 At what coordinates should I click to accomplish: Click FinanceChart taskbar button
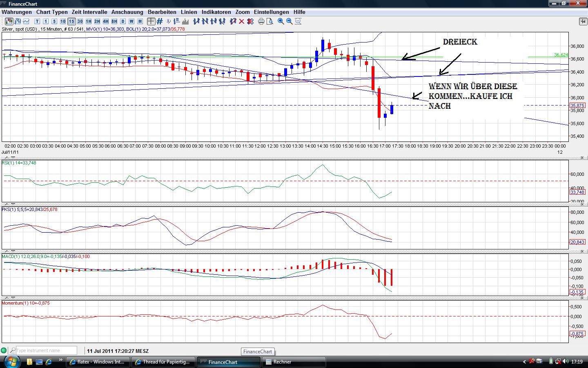pyautogui.click(x=229, y=362)
